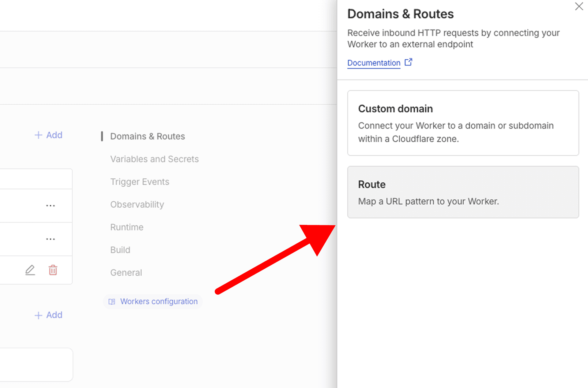Open the Domains & Routes settings section
This screenshot has width=588, height=388.
tap(147, 136)
